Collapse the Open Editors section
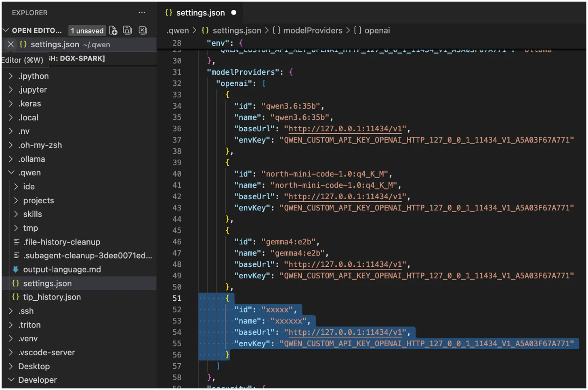Screen dimensions: 588x390 pyautogui.click(x=6, y=31)
